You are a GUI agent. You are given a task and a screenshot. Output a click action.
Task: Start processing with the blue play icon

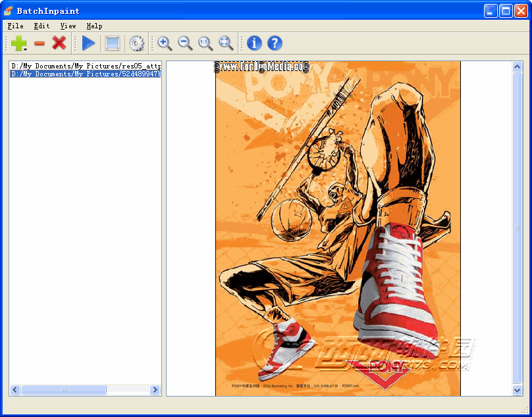point(88,43)
